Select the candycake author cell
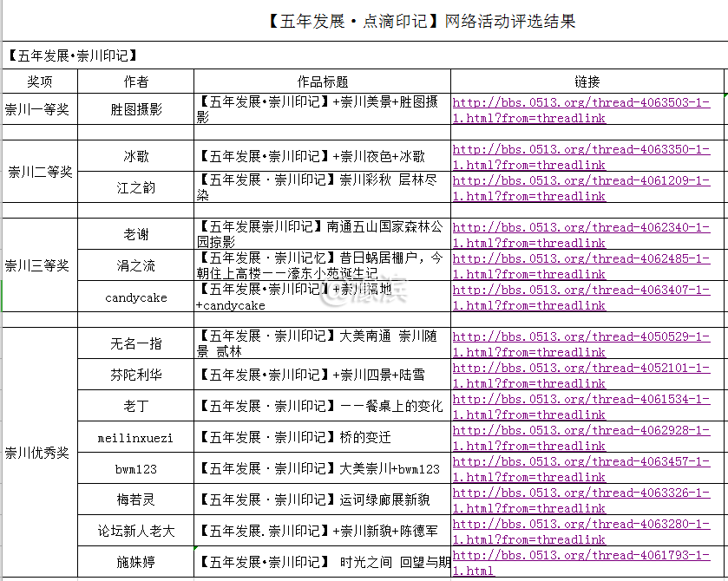728x581 pixels. click(135, 297)
